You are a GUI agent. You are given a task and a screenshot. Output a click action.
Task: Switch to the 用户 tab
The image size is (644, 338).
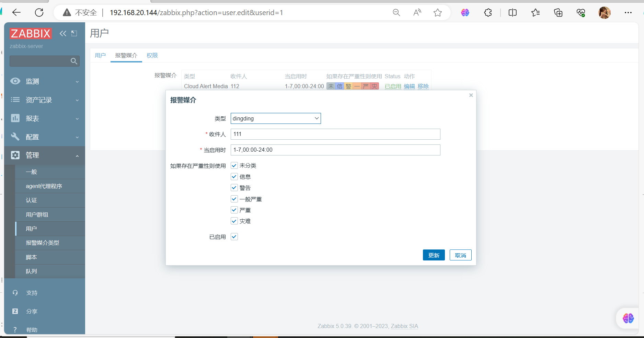point(100,56)
